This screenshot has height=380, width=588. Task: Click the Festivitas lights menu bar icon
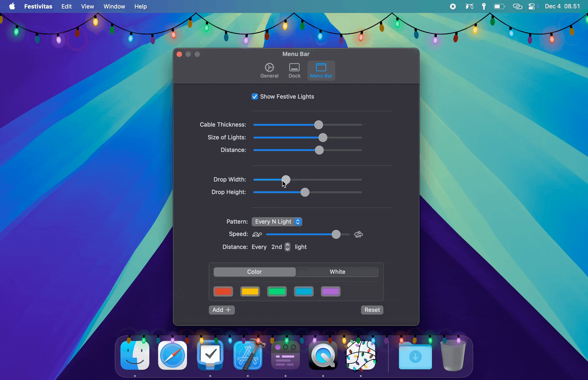pos(469,6)
